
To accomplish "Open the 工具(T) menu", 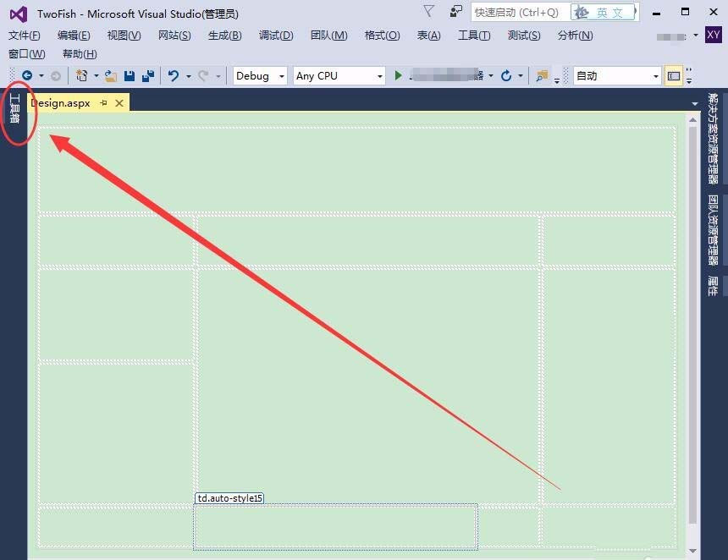I will pyautogui.click(x=474, y=36).
